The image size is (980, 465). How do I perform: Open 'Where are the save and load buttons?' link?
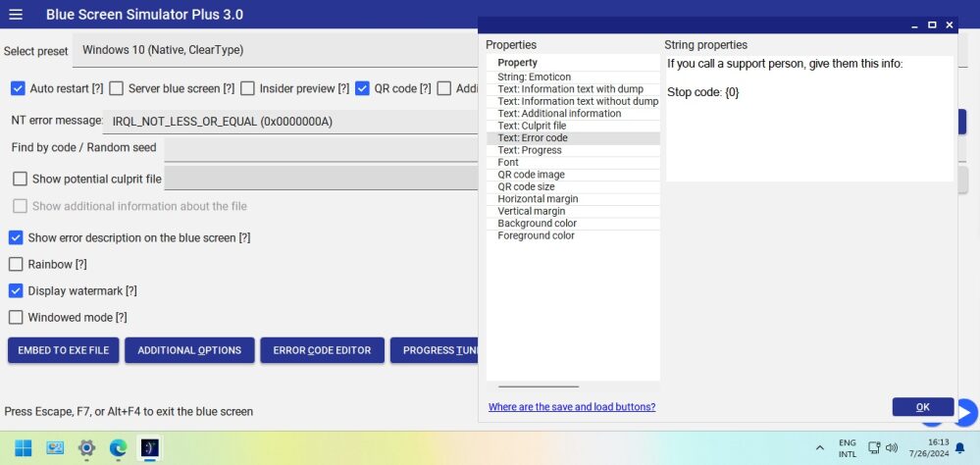click(572, 407)
